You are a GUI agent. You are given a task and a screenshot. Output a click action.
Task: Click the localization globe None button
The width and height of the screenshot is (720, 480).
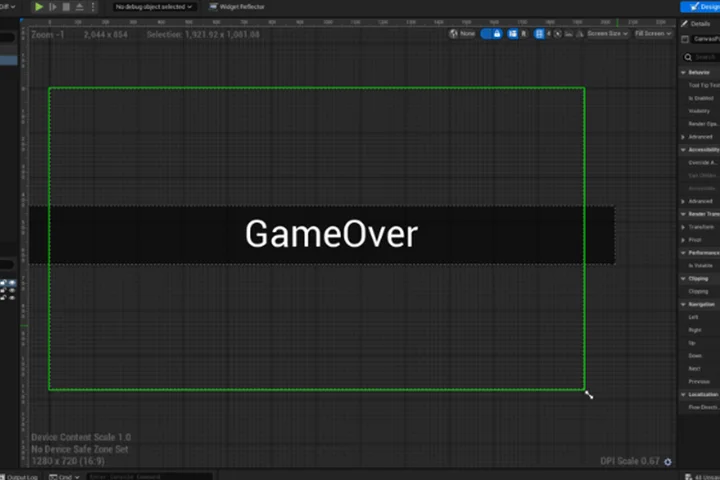[x=462, y=34]
